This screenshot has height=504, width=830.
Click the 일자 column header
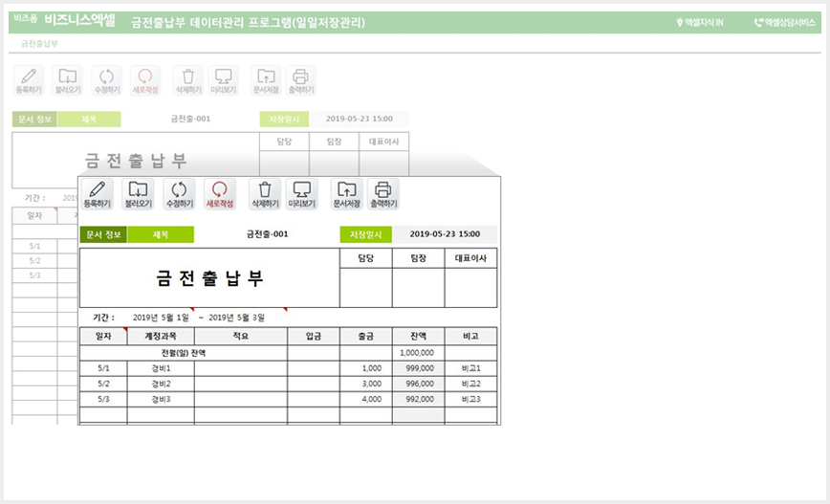[103, 337]
